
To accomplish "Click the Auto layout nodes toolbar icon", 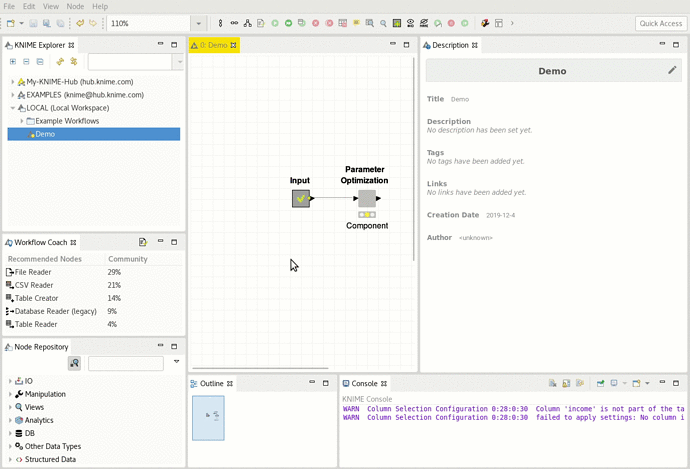I will 248,23.
